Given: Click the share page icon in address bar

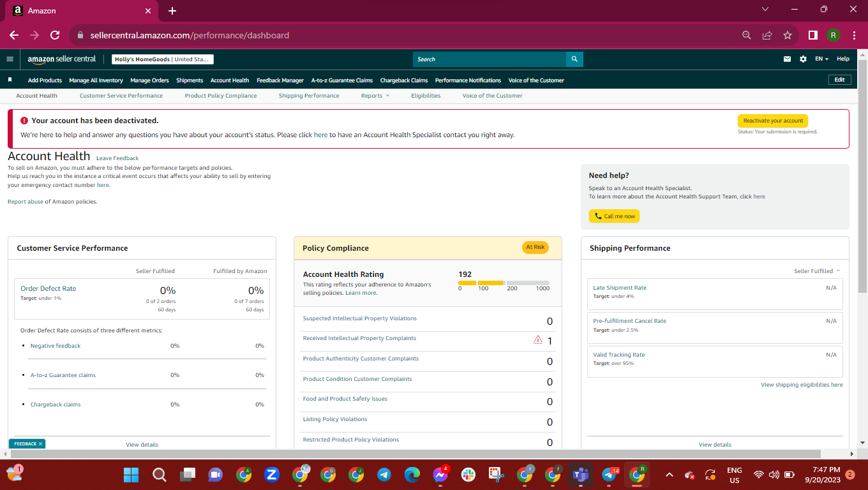Looking at the screenshot, I should coord(767,35).
